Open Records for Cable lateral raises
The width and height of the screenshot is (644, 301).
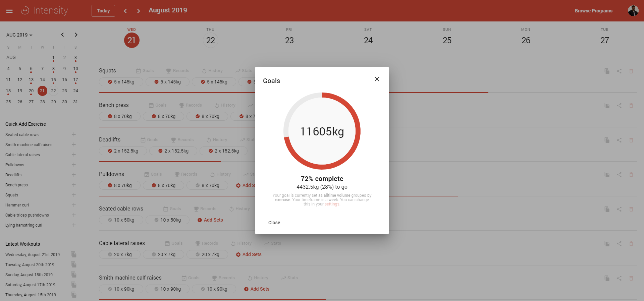(207, 243)
